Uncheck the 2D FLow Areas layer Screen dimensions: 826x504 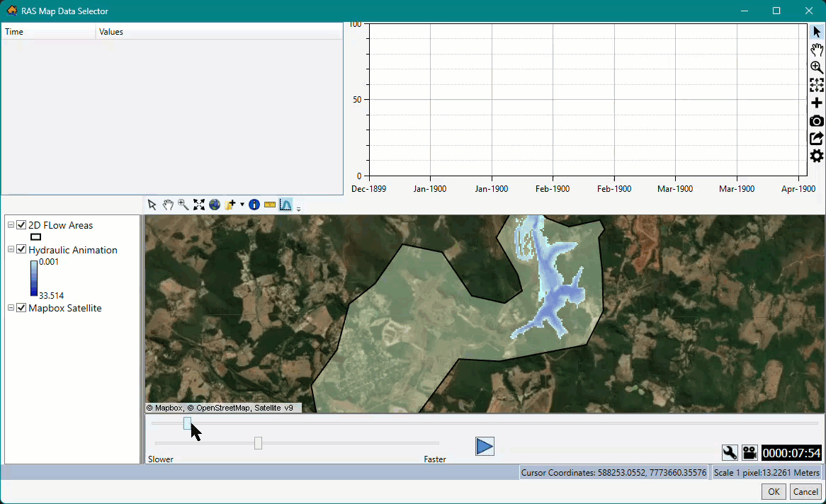(x=21, y=224)
